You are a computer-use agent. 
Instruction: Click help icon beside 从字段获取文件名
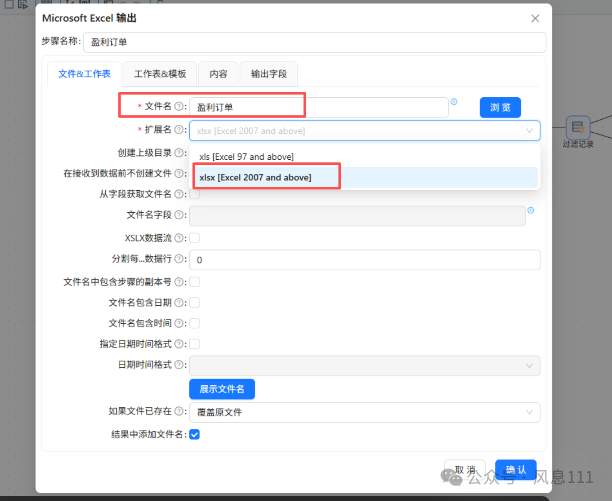tap(178, 194)
